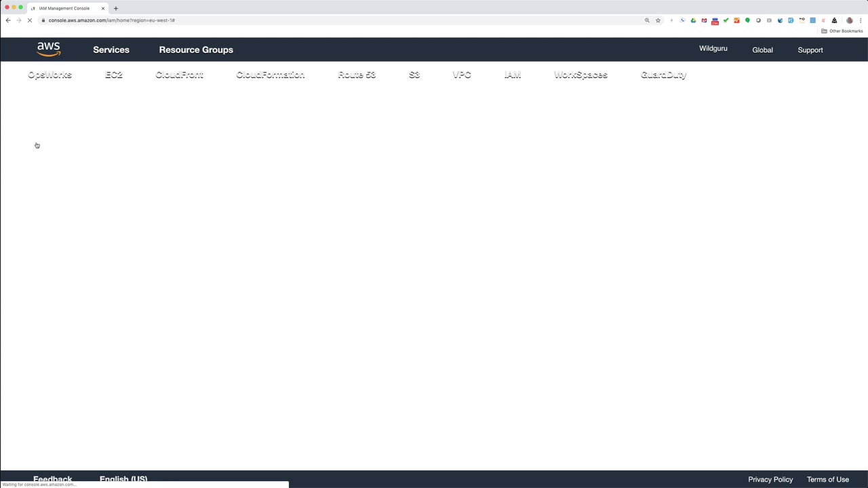This screenshot has height=488, width=868.
Task: Click the green checkmark extension icon
Action: point(726,20)
